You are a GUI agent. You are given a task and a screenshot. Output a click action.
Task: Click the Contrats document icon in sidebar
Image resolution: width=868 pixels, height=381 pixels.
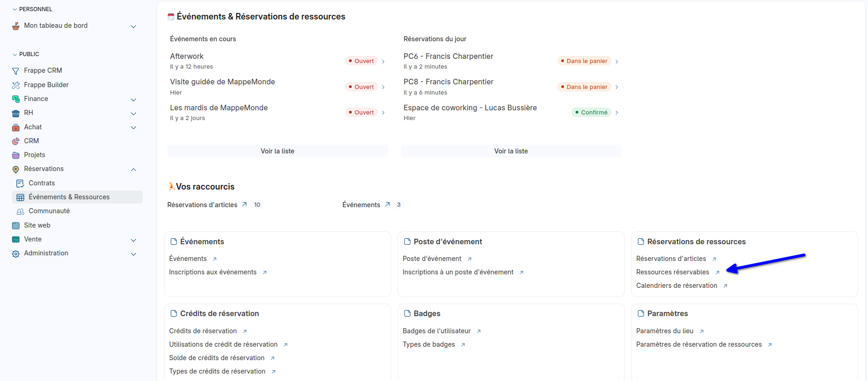tap(20, 183)
